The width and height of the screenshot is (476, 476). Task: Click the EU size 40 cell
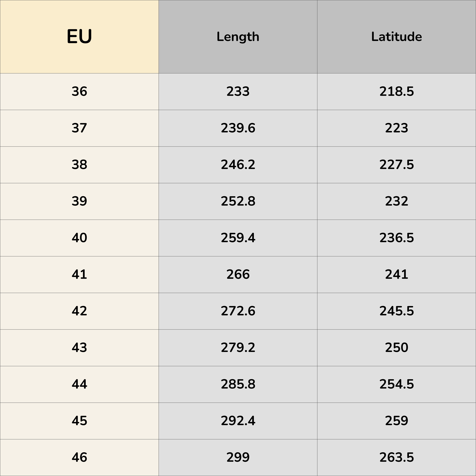click(79, 238)
